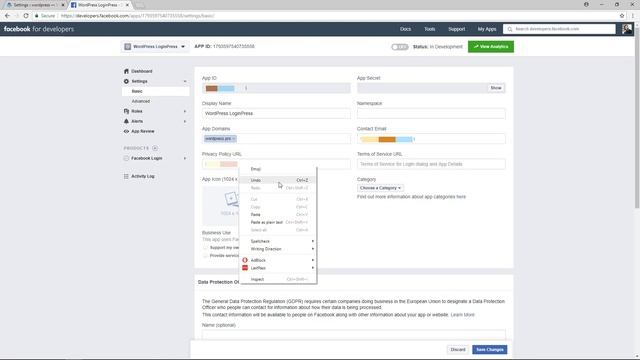640x360 pixels.
Task: Open the Learn More link
Action: 462,315
